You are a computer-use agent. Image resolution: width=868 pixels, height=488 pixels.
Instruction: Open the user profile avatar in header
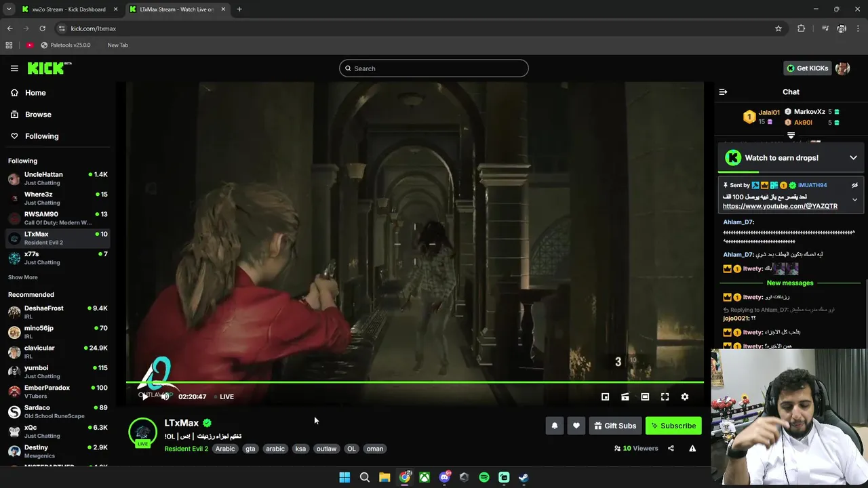coord(843,68)
